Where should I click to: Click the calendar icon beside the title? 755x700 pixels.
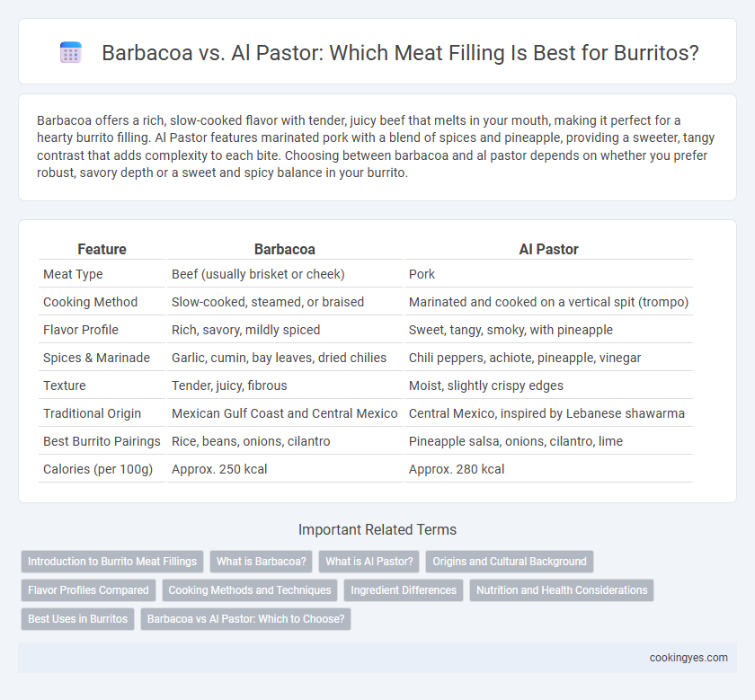coord(71,52)
